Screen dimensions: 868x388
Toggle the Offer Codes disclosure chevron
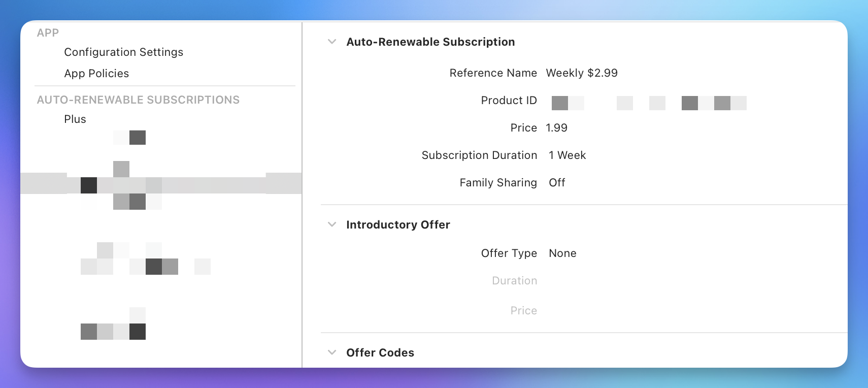pyautogui.click(x=332, y=352)
